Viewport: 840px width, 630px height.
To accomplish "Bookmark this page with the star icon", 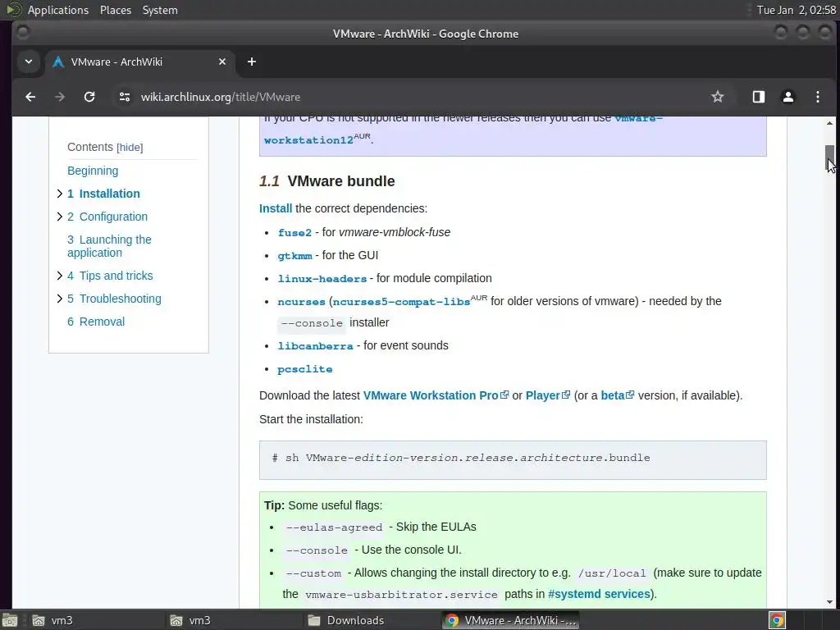I will point(717,97).
